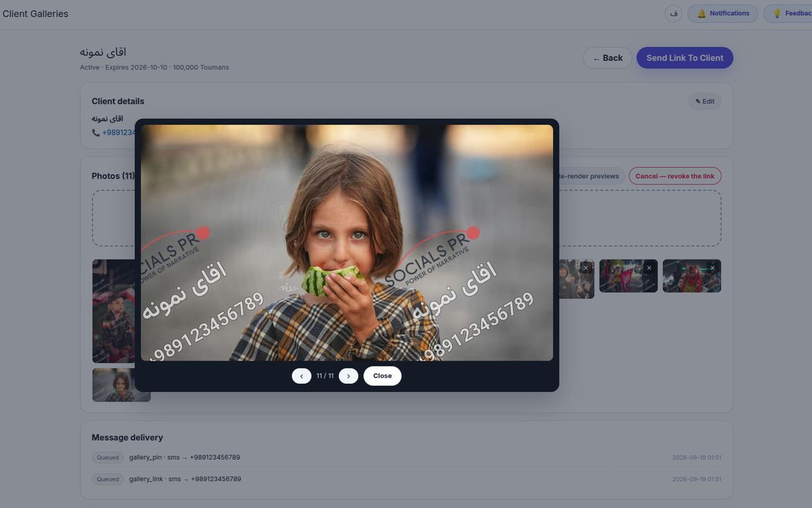The width and height of the screenshot is (812, 508).
Task: Open the Feedback lightbulb button
Action: 788,14
